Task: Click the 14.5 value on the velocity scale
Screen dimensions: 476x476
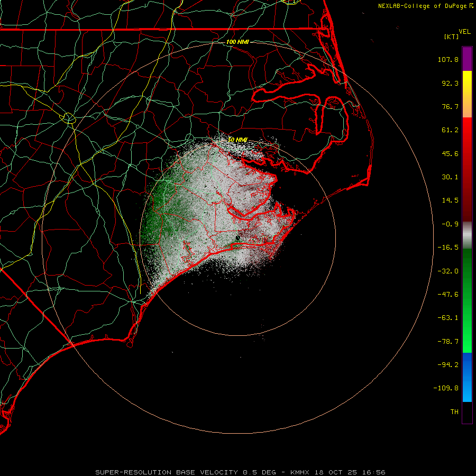Action: (450, 200)
